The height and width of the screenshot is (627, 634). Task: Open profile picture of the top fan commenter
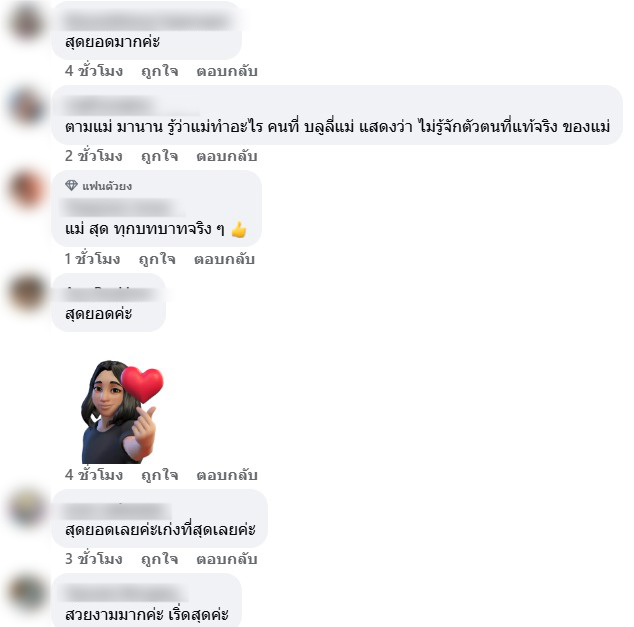pyautogui.click(x=27, y=190)
